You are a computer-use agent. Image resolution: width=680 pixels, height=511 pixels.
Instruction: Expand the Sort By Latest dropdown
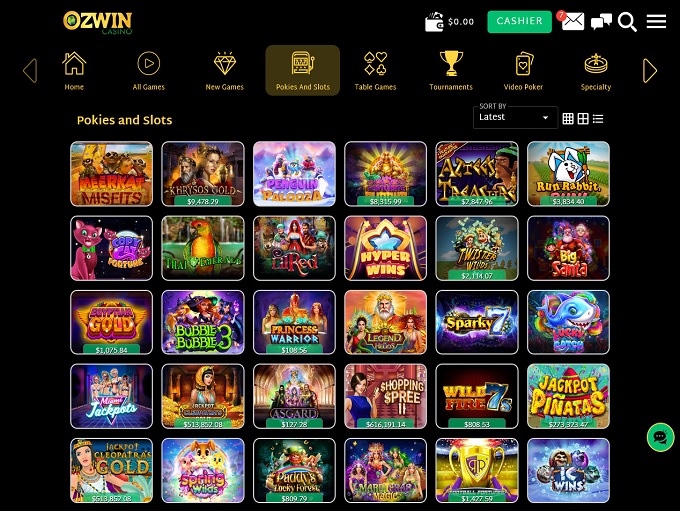click(515, 118)
